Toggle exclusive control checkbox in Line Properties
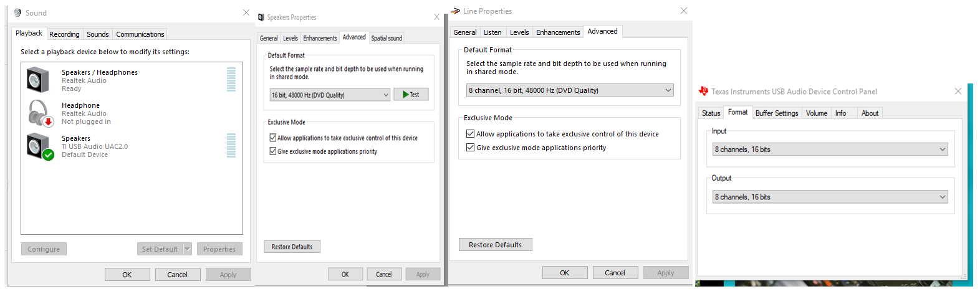The image size is (980, 294). [470, 134]
